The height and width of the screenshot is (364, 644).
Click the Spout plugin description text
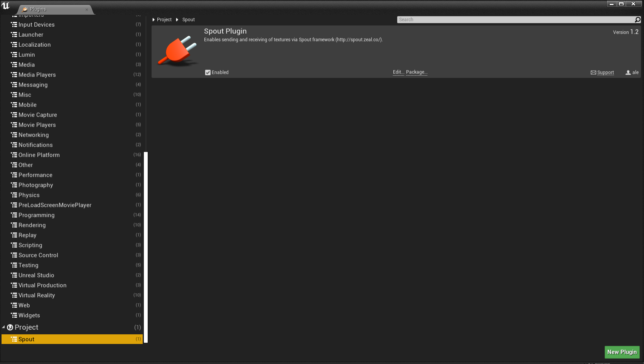click(x=293, y=40)
